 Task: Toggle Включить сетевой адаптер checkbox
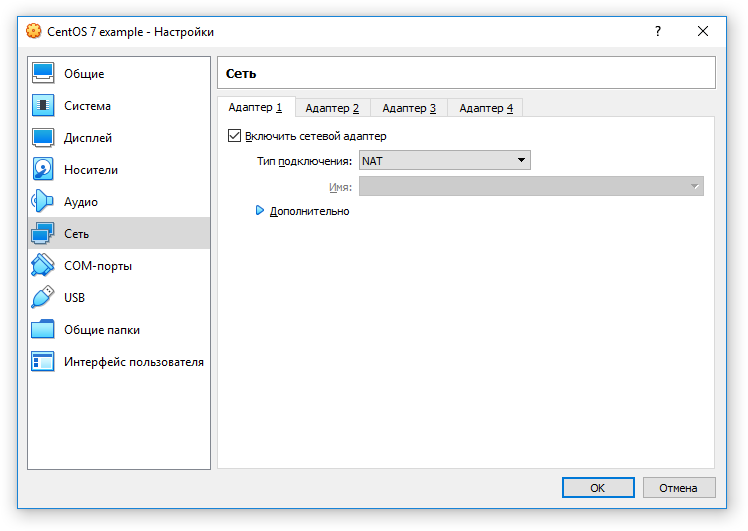(x=234, y=136)
